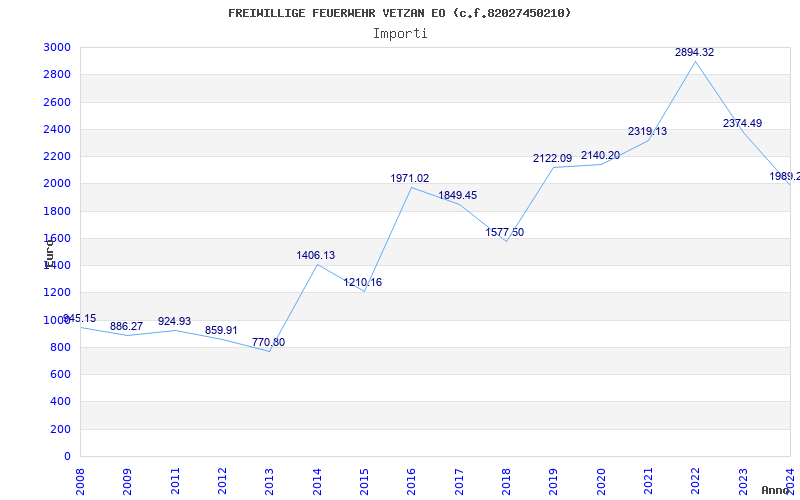
Task: Click y-axis value 2400
Action: coord(58,129)
